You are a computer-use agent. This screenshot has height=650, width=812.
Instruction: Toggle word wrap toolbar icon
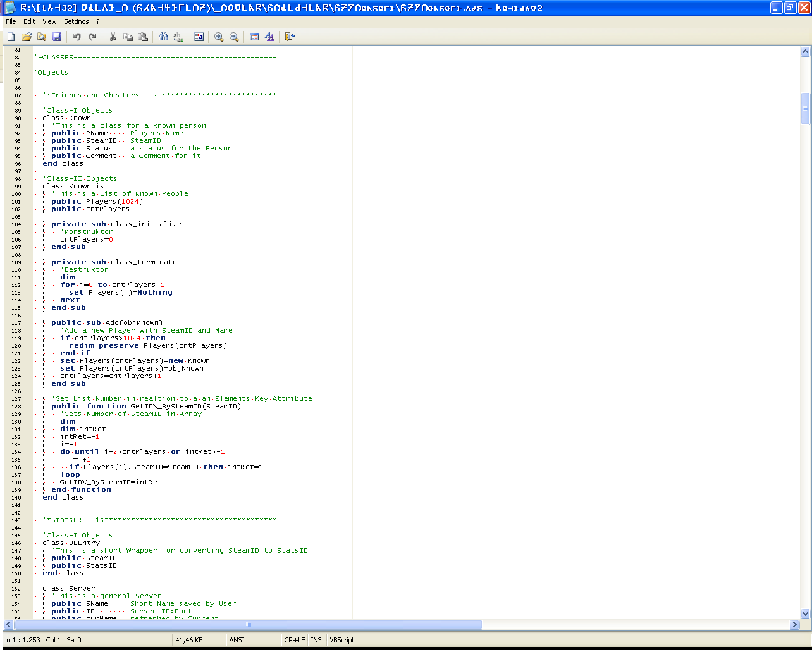[199, 37]
